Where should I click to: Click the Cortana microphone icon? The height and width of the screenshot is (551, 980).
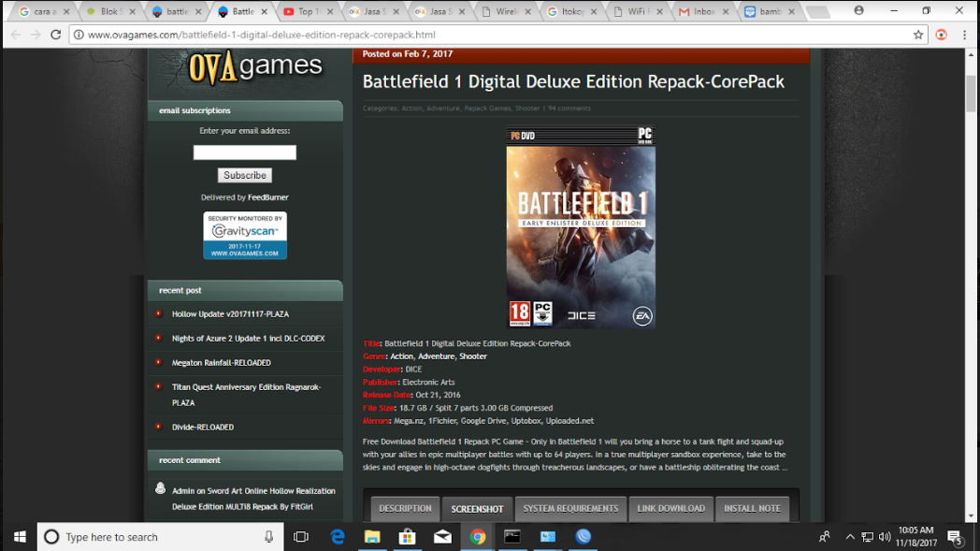click(268, 537)
